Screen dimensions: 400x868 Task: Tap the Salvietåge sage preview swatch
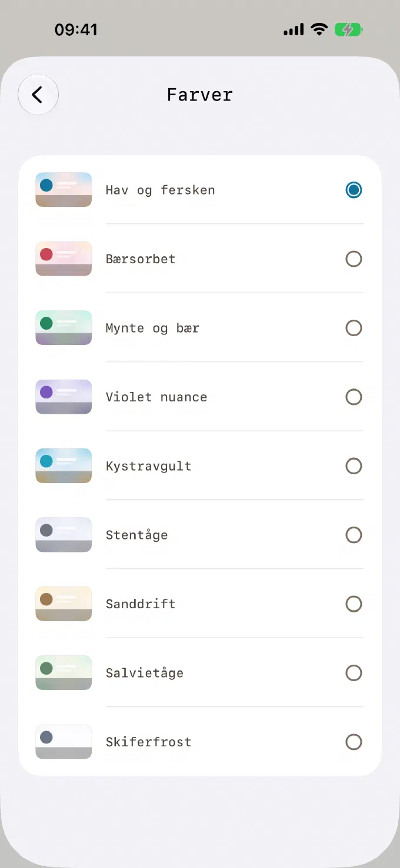point(64,673)
